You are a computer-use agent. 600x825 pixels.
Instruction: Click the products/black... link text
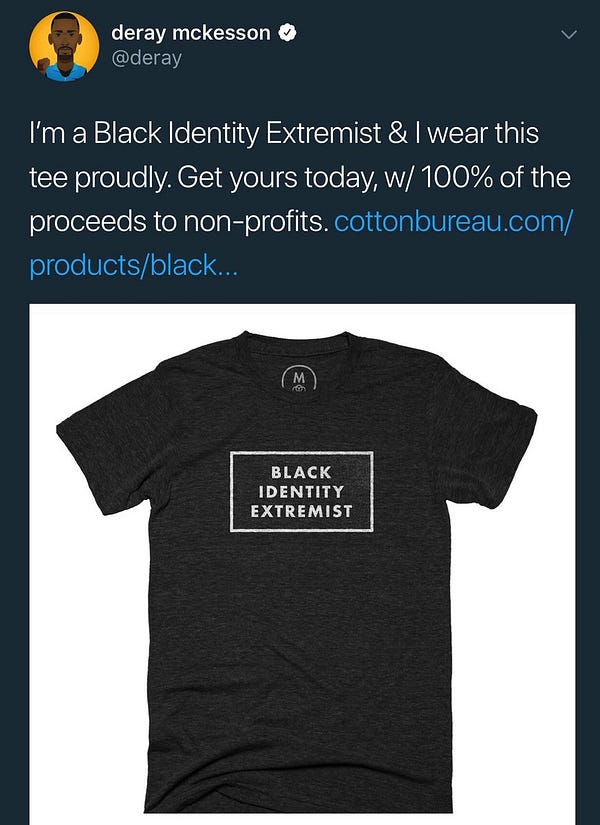click(x=134, y=266)
